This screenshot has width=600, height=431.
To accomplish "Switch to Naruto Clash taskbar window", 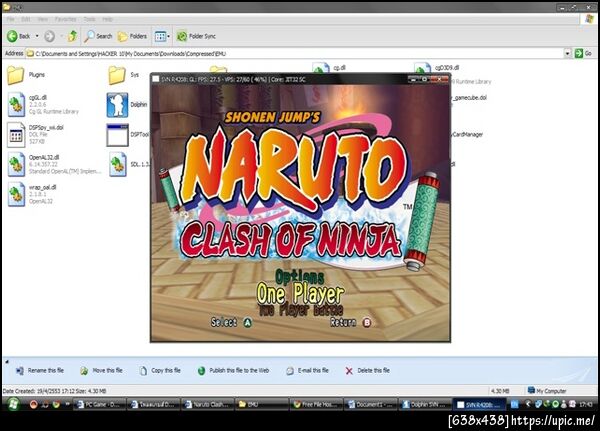I will pos(207,404).
